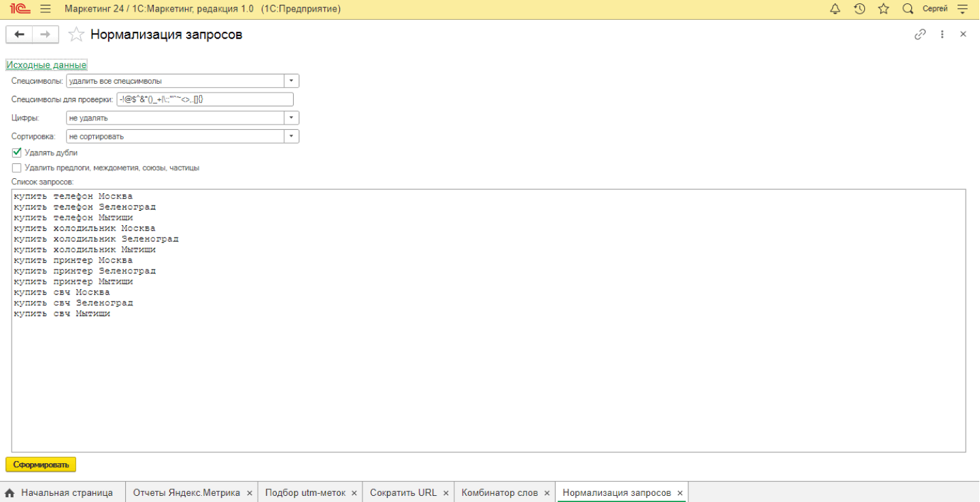Copy link to this form icon

click(920, 34)
